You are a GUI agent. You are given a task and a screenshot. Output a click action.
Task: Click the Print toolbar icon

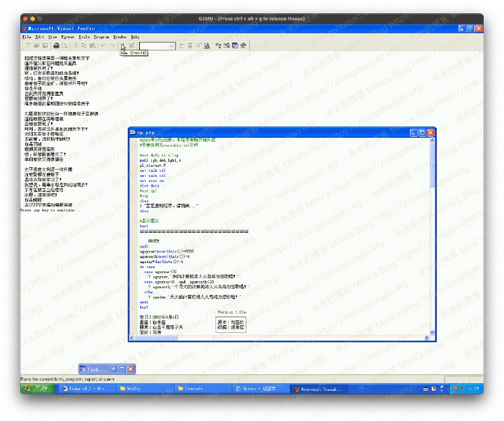[56, 45]
